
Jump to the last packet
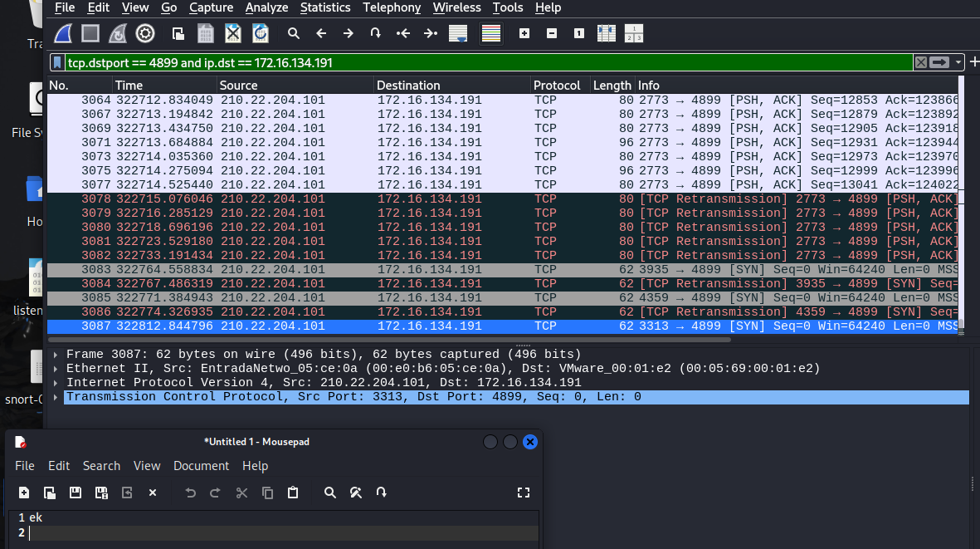point(431,34)
